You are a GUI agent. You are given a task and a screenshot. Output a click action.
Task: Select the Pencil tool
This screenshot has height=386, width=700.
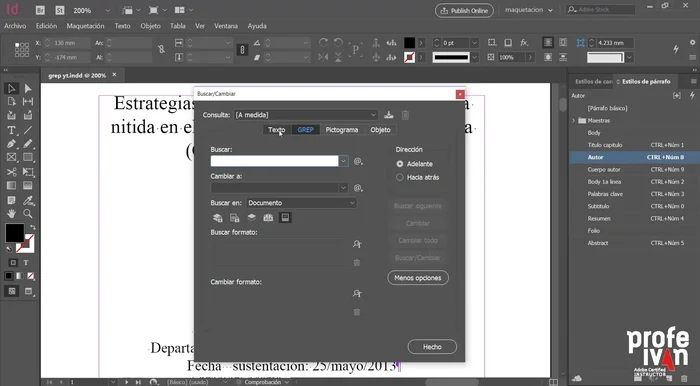point(28,144)
